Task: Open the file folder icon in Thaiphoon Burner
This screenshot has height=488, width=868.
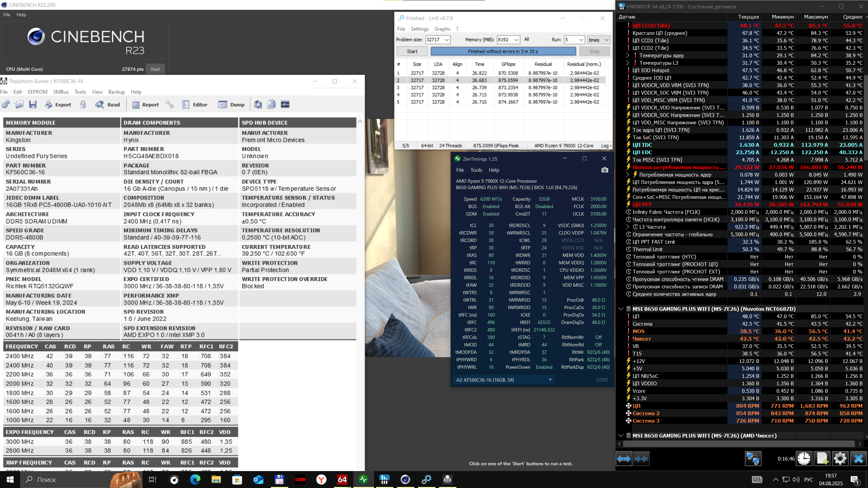Action: (19, 105)
